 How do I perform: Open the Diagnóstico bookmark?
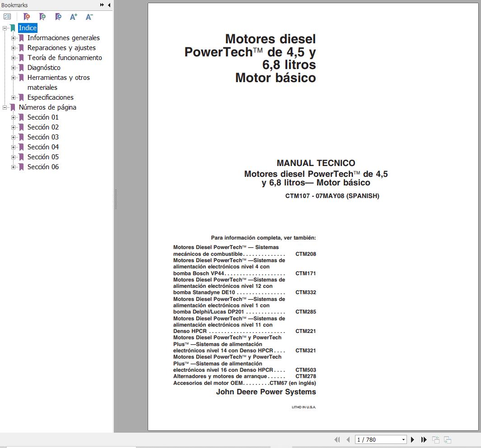coord(44,68)
